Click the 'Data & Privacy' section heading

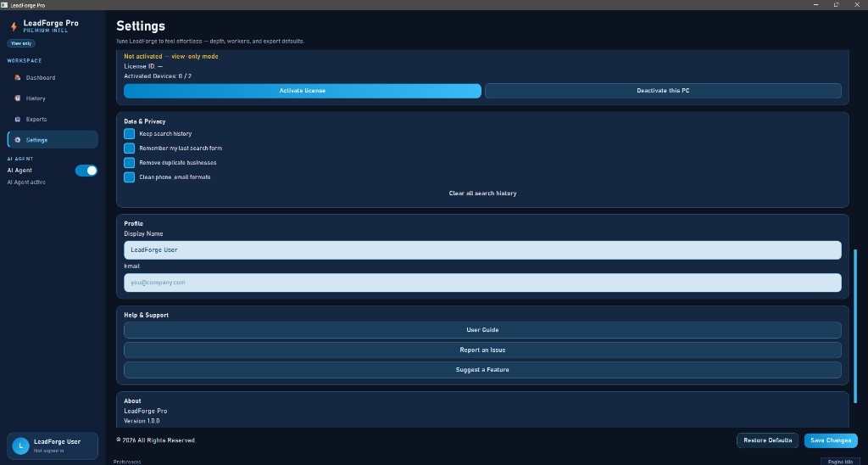click(144, 121)
